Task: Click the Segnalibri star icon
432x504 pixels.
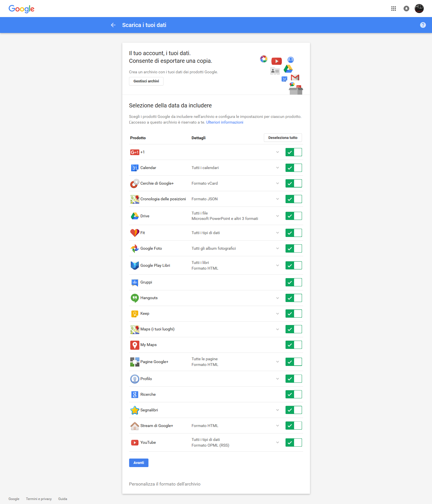Action: pos(135,410)
